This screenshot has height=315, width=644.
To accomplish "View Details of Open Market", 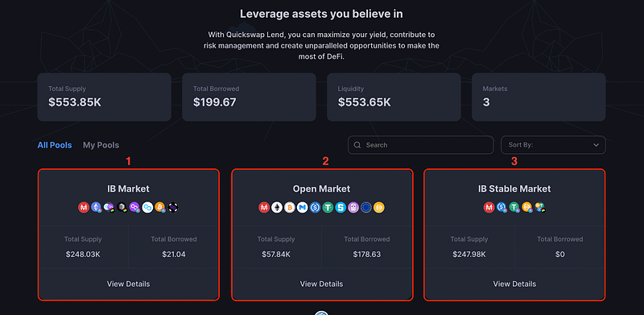I will [321, 284].
